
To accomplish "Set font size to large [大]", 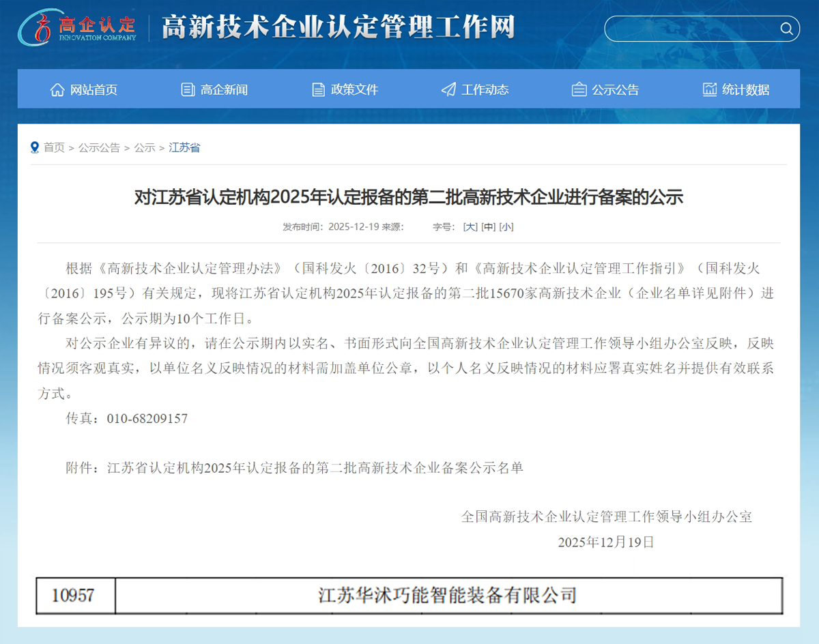I will (x=470, y=227).
